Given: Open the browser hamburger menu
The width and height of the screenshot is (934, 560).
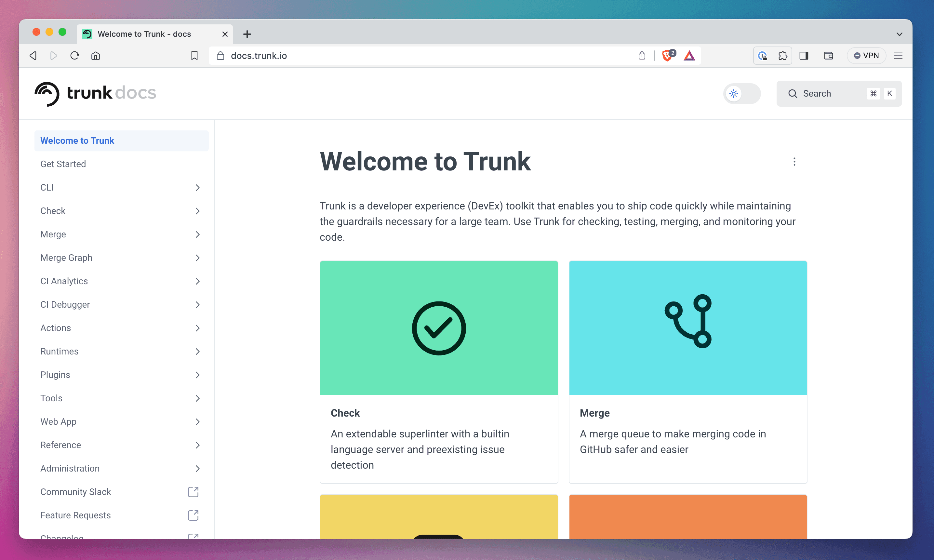Looking at the screenshot, I should tap(898, 56).
